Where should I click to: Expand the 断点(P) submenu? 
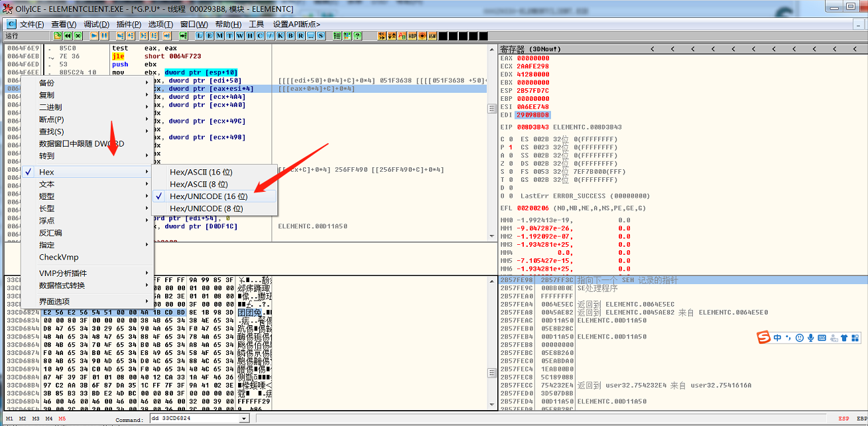point(86,119)
